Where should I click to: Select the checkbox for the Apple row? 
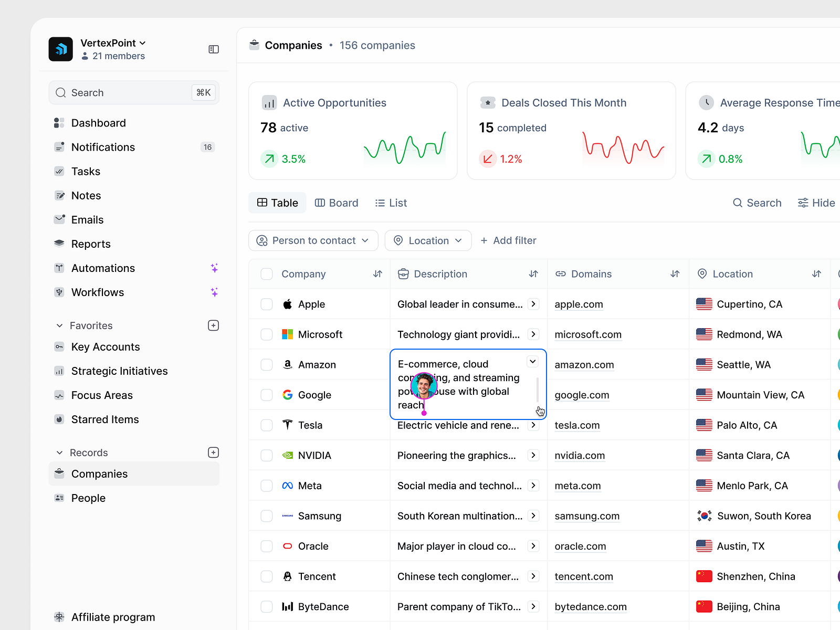pyautogui.click(x=267, y=304)
